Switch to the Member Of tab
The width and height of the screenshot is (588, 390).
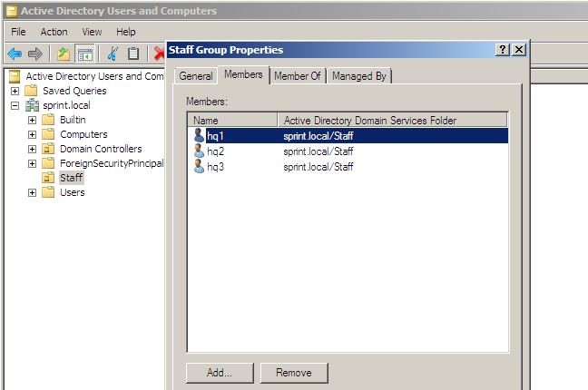[x=298, y=76]
